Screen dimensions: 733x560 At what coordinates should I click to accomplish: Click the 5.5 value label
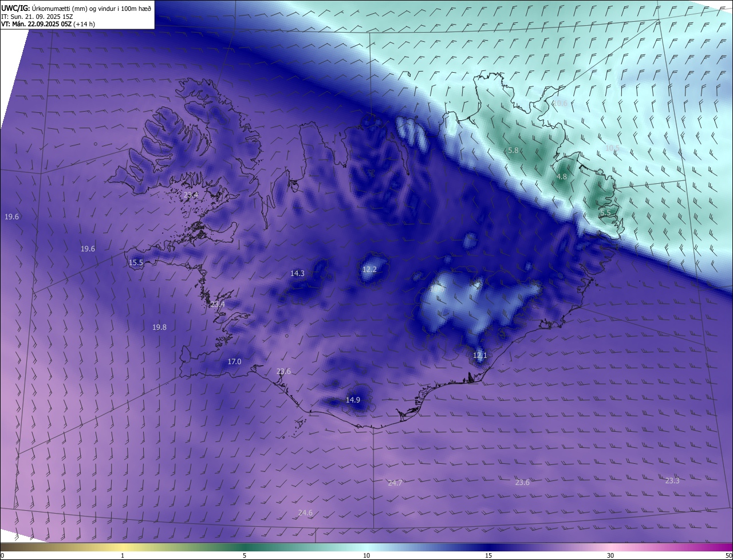[x=605, y=213]
